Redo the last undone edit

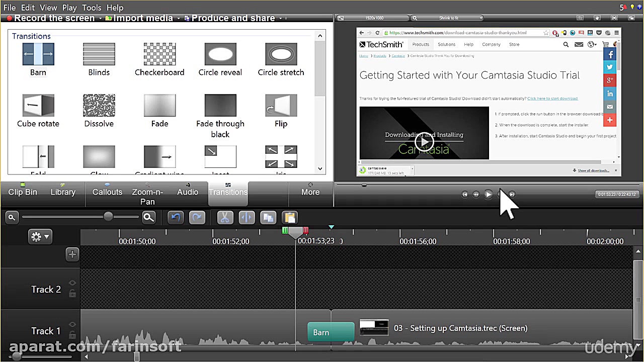coord(197,217)
